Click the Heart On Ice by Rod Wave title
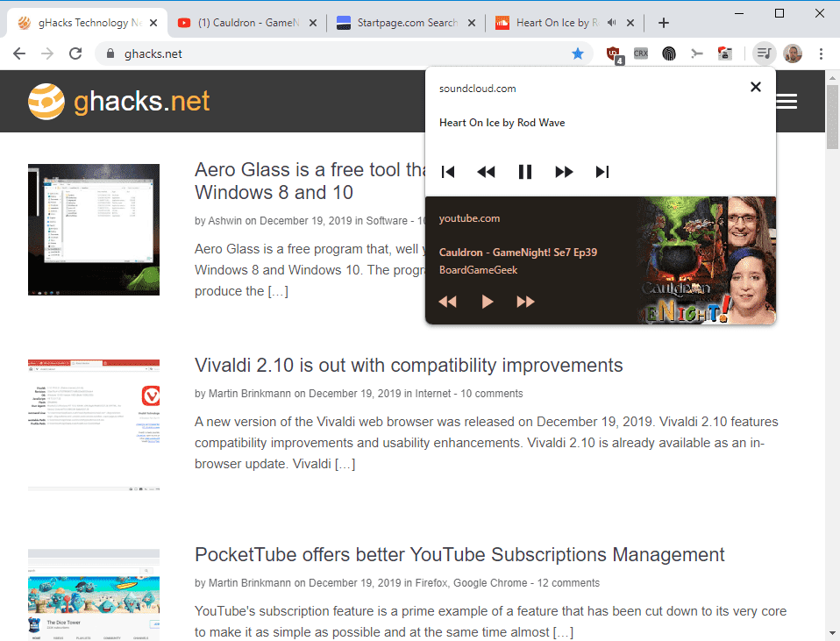The image size is (840, 641). 502,123
